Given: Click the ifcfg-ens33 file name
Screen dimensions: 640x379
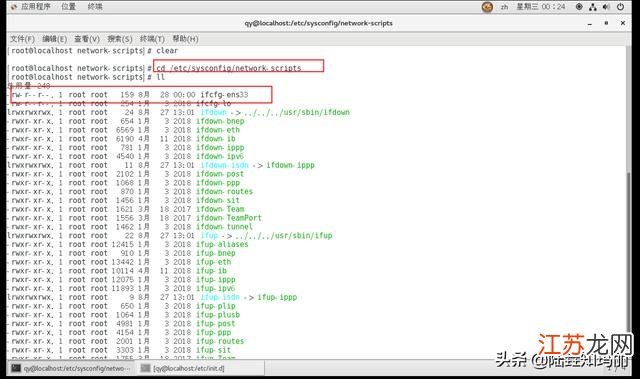Looking at the screenshot, I should 224,95.
